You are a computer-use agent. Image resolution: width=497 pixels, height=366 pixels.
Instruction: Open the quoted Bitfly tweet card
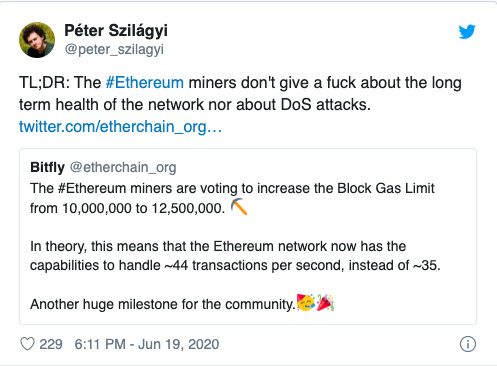coord(248,236)
